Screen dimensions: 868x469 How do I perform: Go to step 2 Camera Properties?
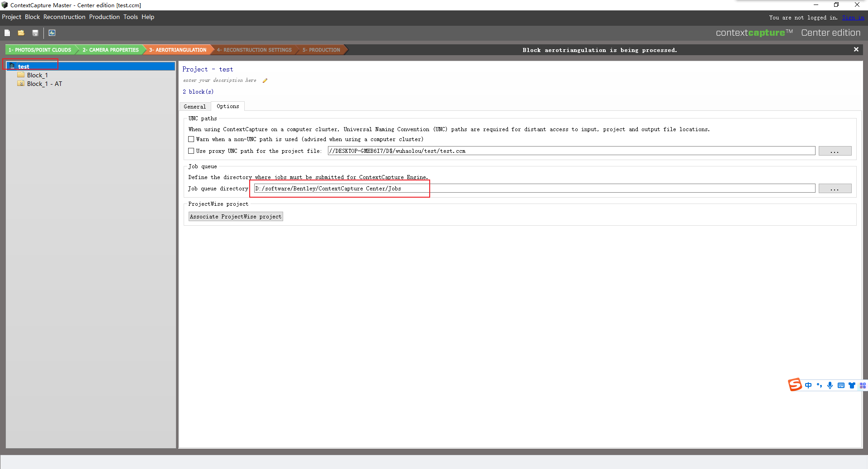[110, 50]
